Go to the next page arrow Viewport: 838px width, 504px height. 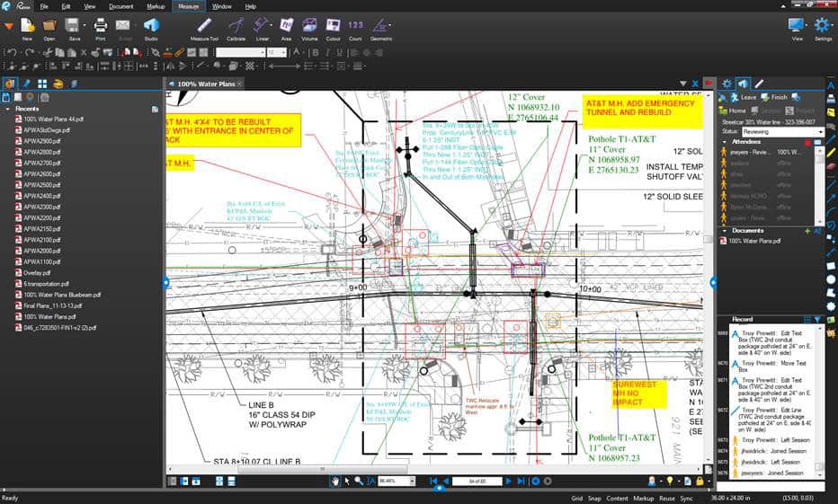tap(509, 481)
